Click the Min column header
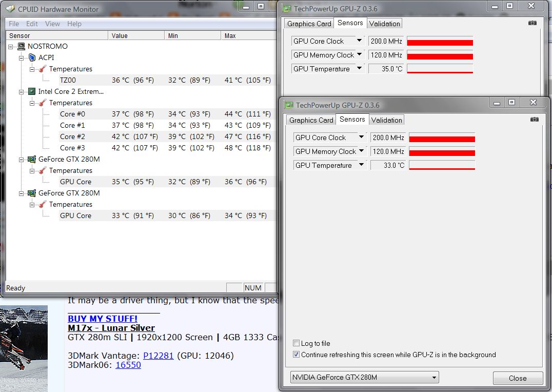Viewport: 552px width, 392px height. click(192, 35)
